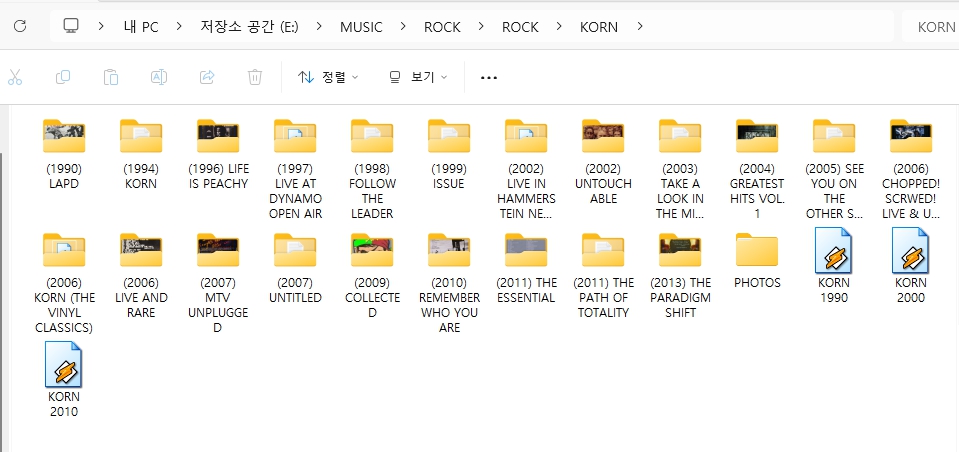Open the three-dot more options menu

tap(489, 78)
